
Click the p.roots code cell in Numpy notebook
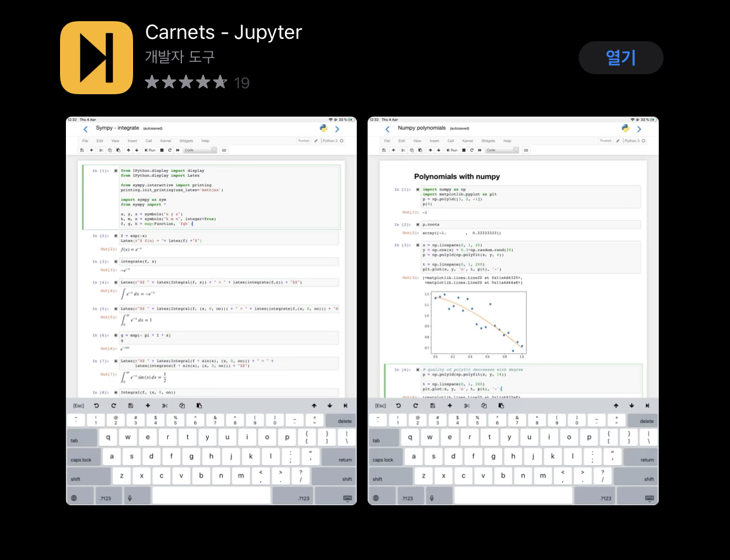click(x=531, y=224)
